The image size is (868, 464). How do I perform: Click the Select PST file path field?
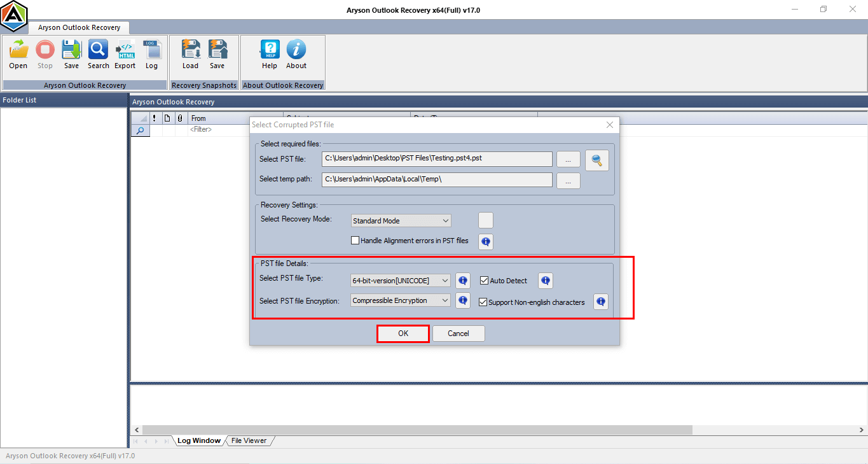click(437, 158)
